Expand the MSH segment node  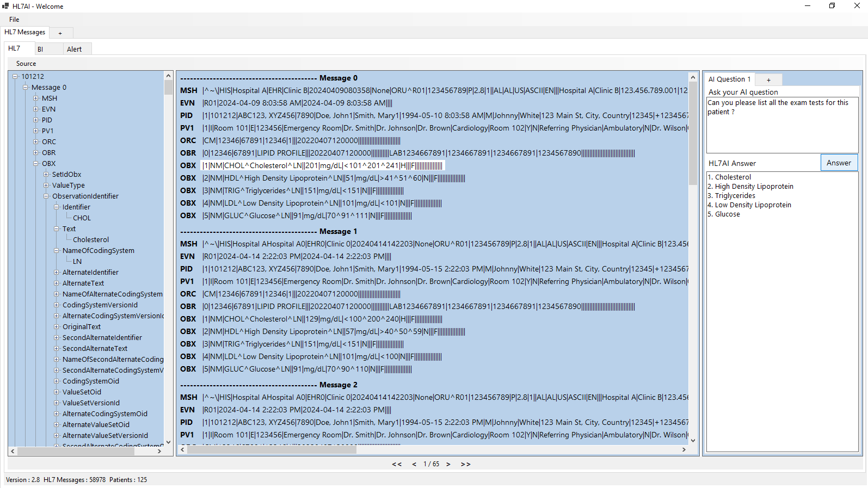36,98
